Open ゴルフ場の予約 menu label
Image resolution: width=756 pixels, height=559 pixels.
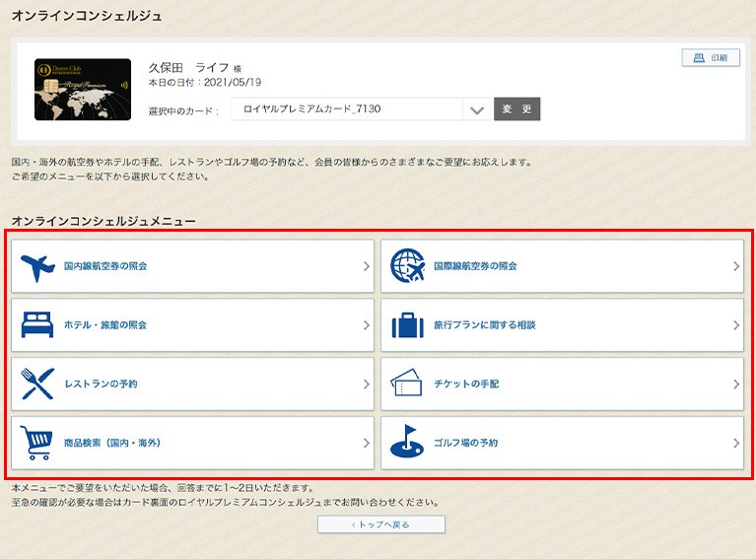point(466,443)
